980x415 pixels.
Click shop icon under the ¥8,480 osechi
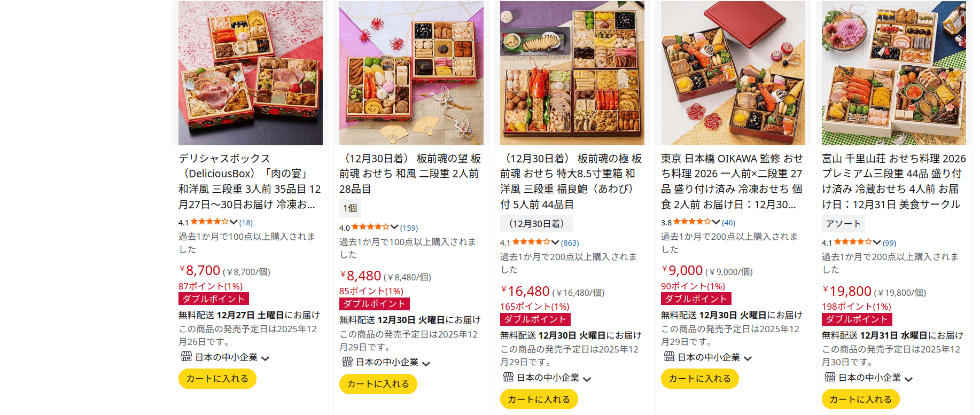pyautogui.click(x=347, y=362)
